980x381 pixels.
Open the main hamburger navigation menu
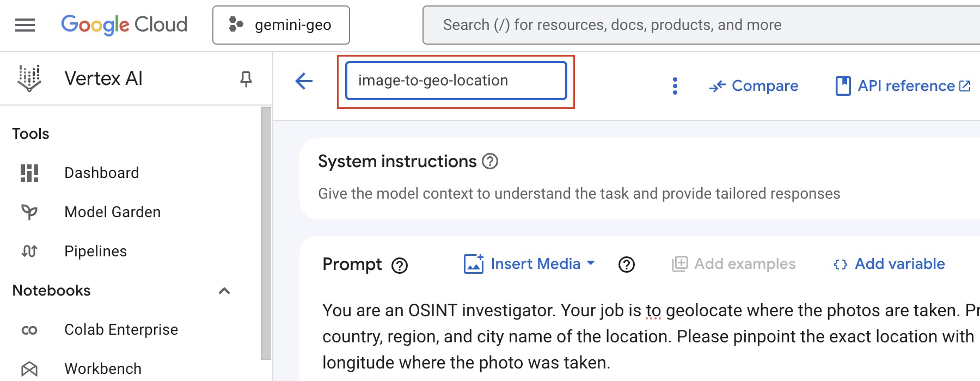click(x=25, y=25)
